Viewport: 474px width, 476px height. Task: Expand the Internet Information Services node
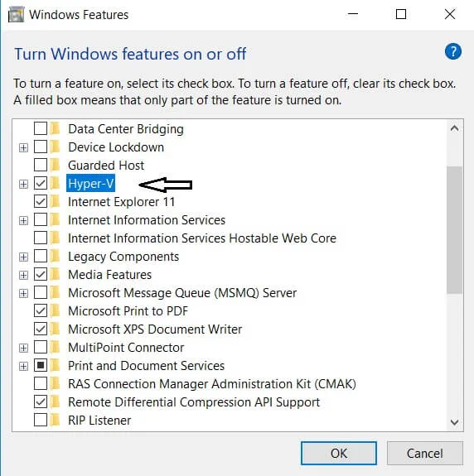pyautogui.click(x=23, y=221)
